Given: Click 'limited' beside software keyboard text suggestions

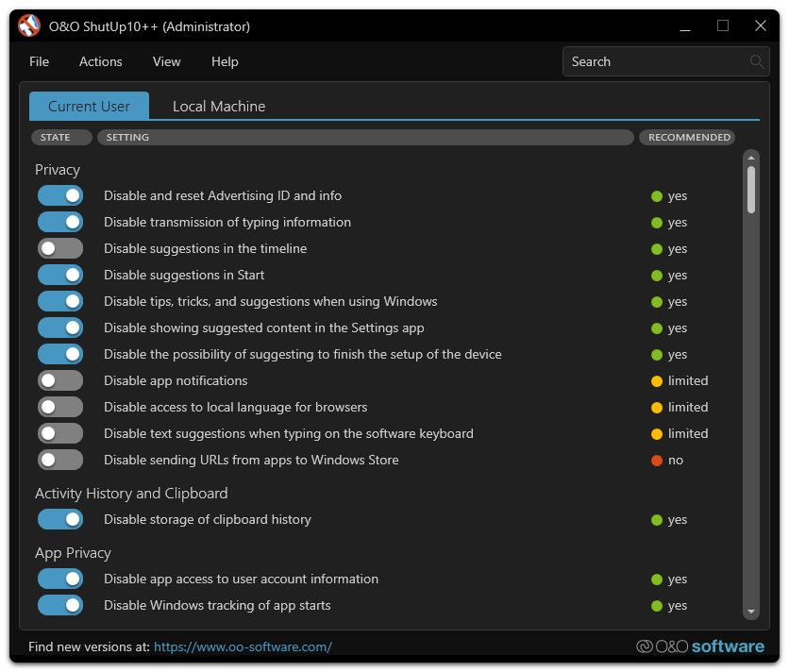Looking at the screenshot, I should (688, 433).
